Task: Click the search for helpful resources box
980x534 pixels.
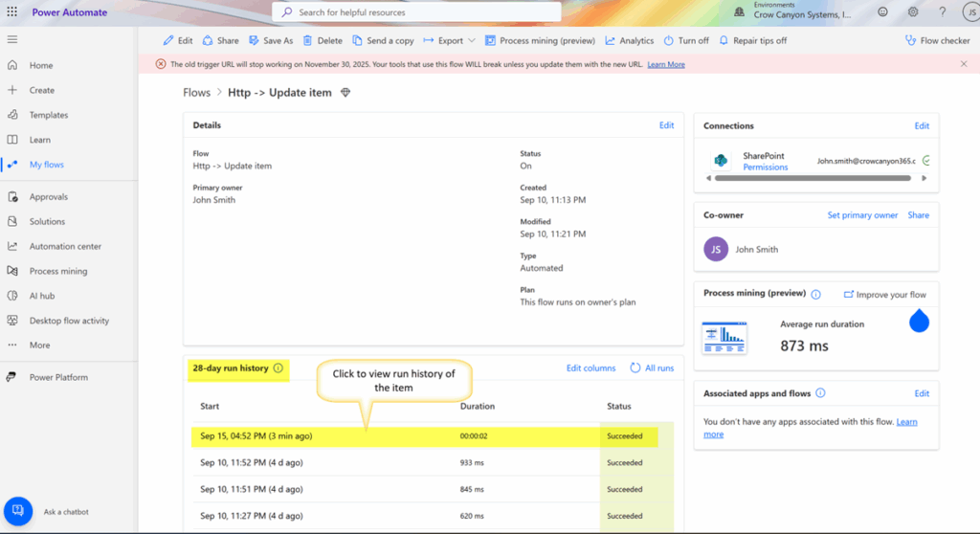Action: (416, 12)
